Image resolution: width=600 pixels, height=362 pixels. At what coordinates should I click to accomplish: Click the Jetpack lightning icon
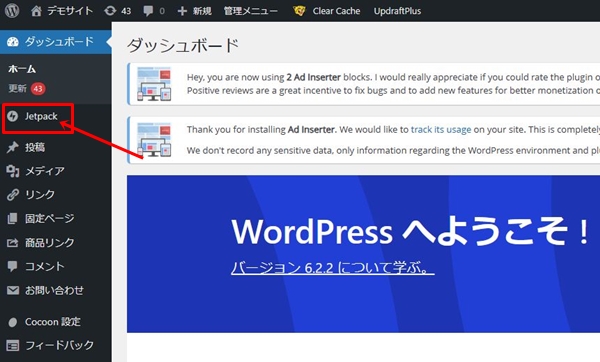[13, 116]
